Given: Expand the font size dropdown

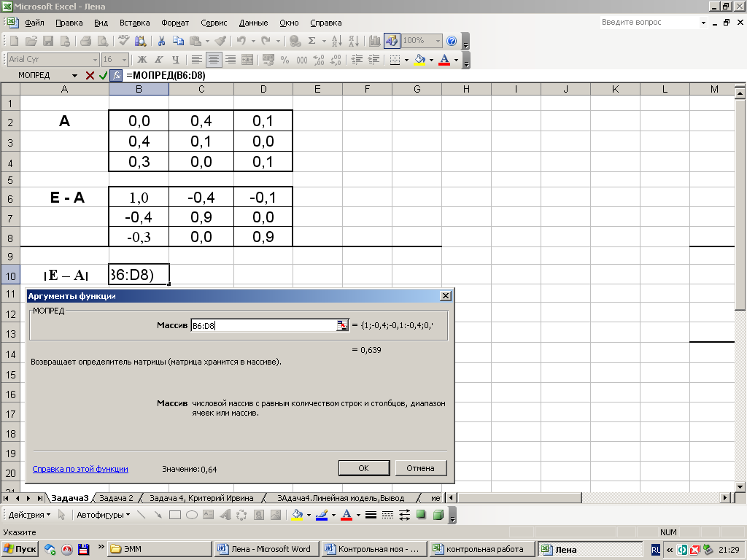Looking at the screenshot, I should click(125, 60).
